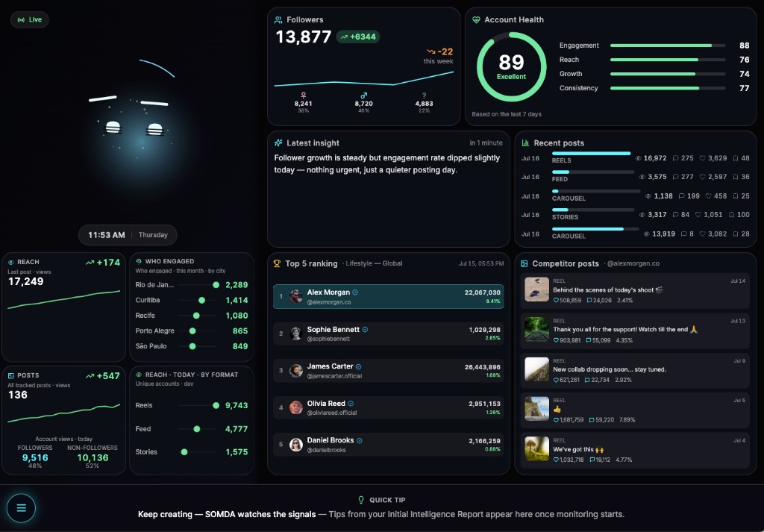Click the REELS recent post row
764x532 pixels.
click(636, 158)
